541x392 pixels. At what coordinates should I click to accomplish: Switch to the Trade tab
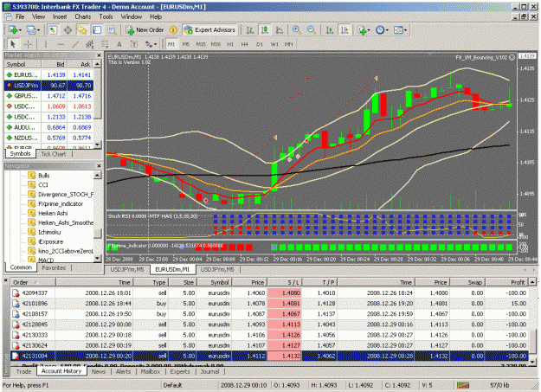[23, 371]
